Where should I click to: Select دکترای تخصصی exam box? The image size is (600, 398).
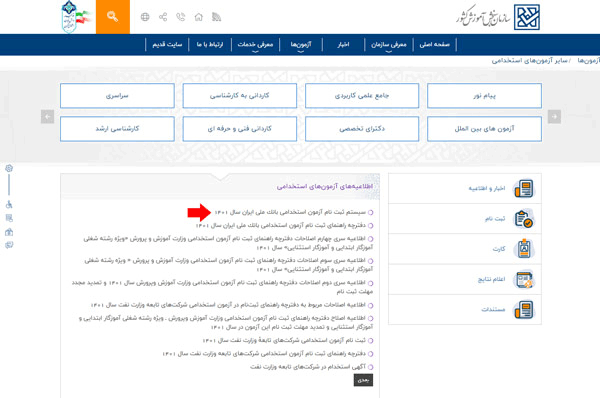362,129
